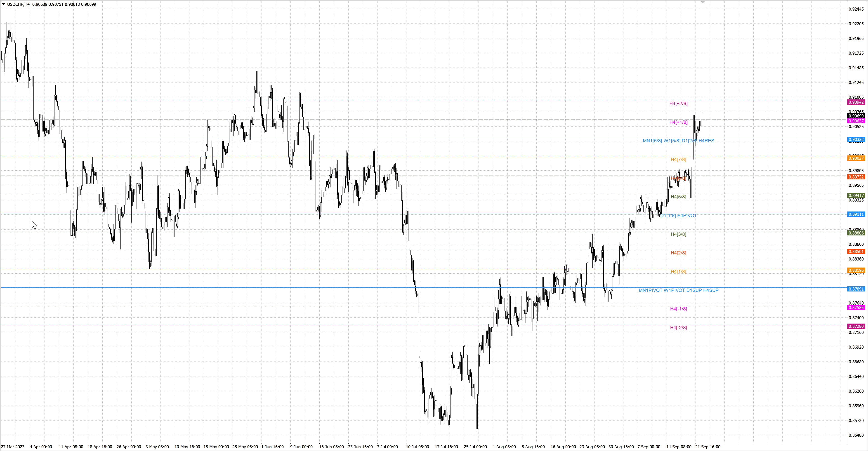Click the orange 0.90027 price tag

(x=856, y=158)
